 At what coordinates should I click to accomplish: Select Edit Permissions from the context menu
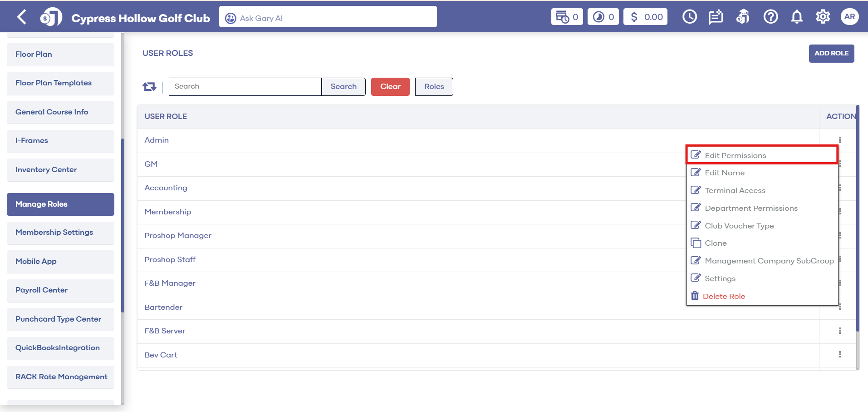(735, 155)
